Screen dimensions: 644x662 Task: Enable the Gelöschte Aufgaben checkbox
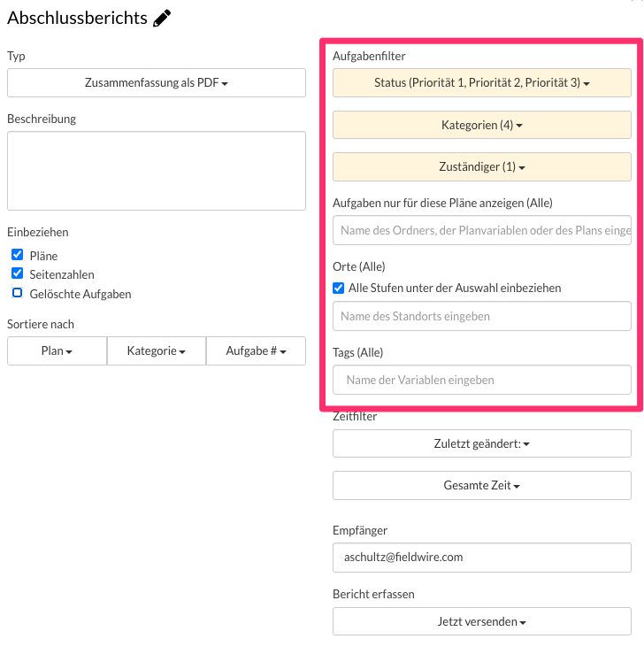point(17,293)
